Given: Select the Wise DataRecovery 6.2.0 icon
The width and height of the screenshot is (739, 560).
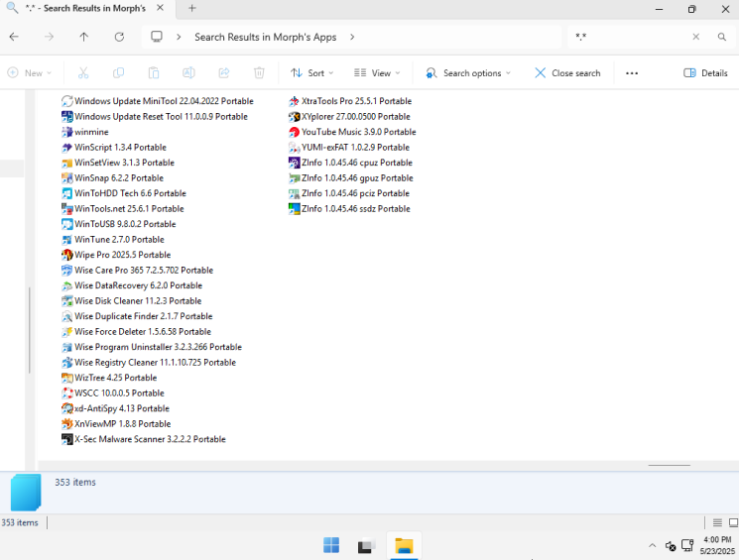Looking at the screenshot, I should click(x=66, y=285).
